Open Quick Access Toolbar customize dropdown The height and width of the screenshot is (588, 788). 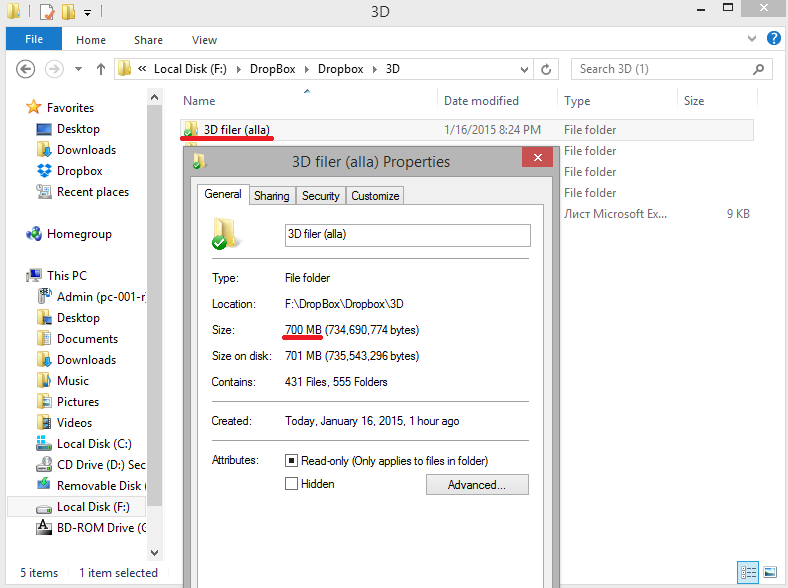click(88, 13)
